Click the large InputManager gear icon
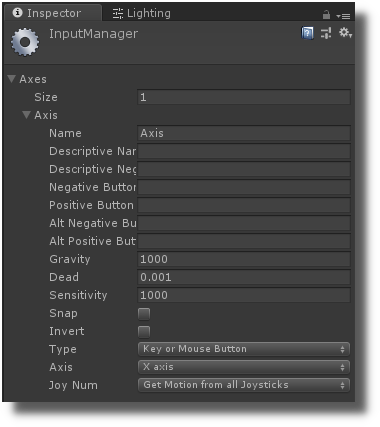Screen dimensions: 380x427 pyautogui.click(x=25, y=42)
